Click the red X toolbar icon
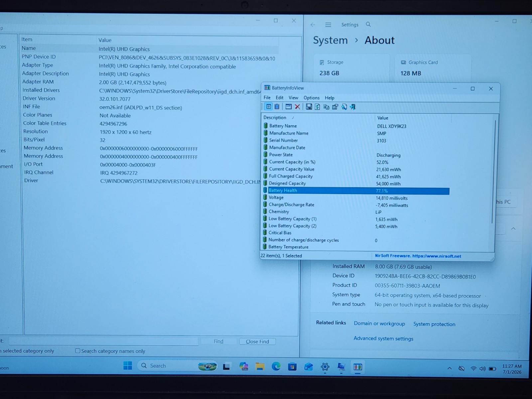Screen dimensions: 532x399 tap(297, 107)
